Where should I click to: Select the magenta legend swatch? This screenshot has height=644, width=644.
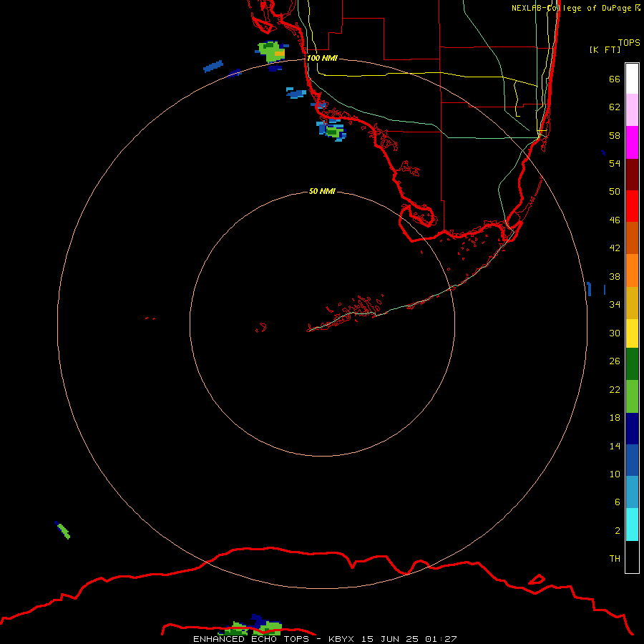pyautogui.click(x=632, y=142)
